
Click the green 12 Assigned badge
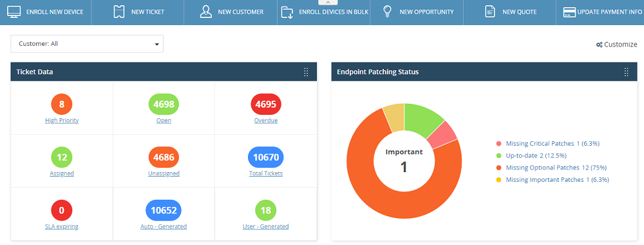click(x=62, y=157)
